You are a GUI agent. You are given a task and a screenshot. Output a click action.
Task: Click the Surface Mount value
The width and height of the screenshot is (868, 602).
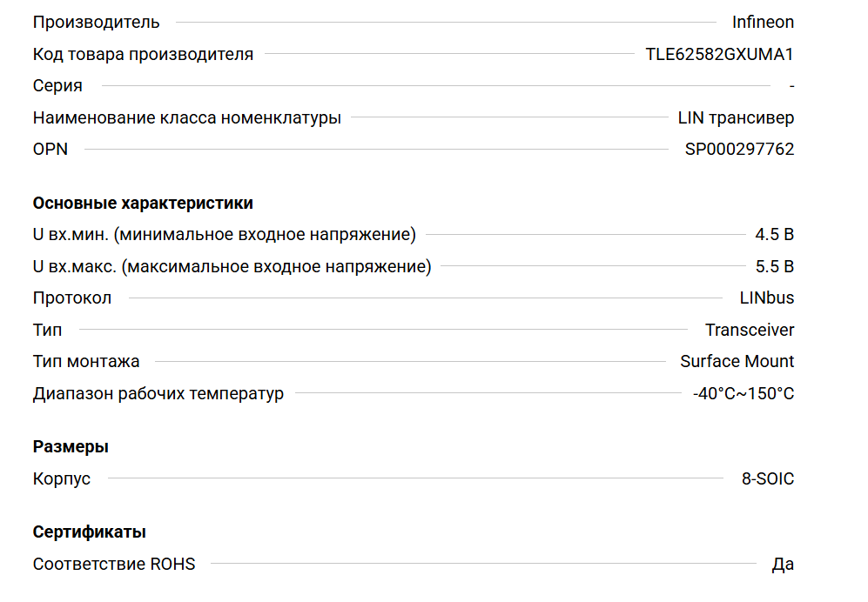click(x=737, y=361)
